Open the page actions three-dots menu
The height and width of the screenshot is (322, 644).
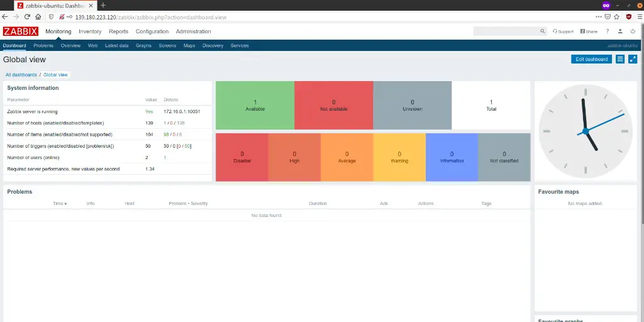(599, 17)
